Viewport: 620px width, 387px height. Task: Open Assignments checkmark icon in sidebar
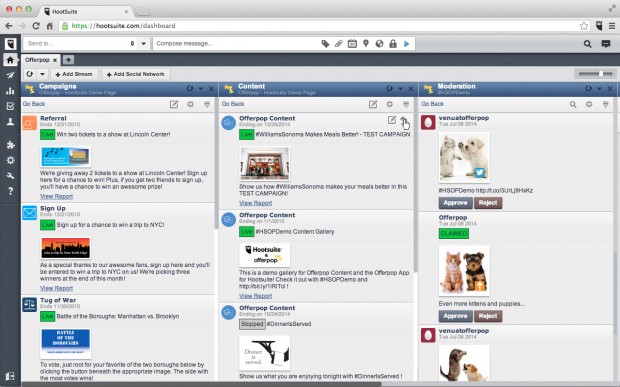tap(10, 106)
